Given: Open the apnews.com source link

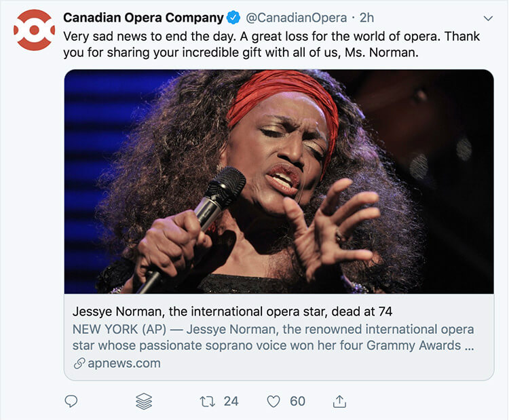Looking at the screenshot, I should [124, 363].
